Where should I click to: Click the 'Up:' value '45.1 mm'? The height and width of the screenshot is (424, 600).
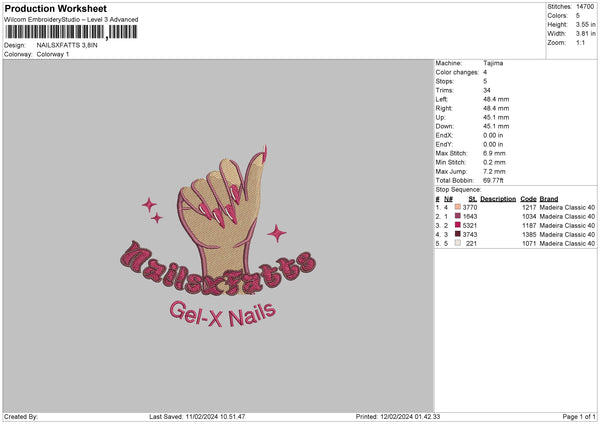click(x=496, y=117)
